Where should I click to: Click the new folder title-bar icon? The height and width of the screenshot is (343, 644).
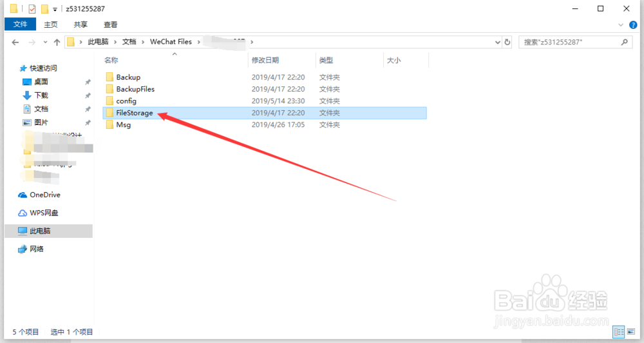(44, 8)
